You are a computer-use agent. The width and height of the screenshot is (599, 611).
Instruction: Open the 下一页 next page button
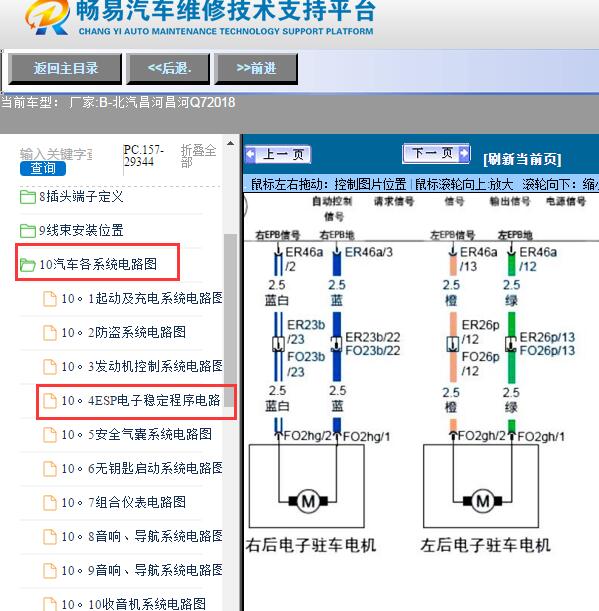pyautogui.click(x=436, y=153)
